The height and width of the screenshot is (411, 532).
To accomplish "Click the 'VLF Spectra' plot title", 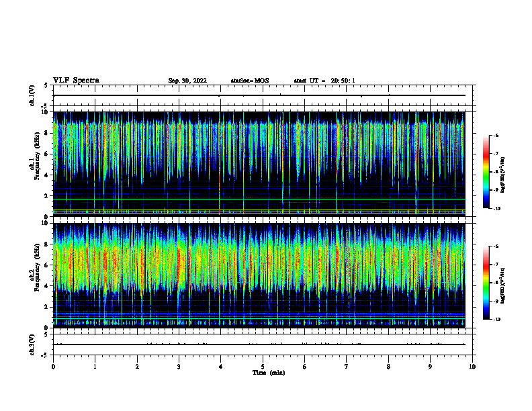I will (x=77, y=81).
